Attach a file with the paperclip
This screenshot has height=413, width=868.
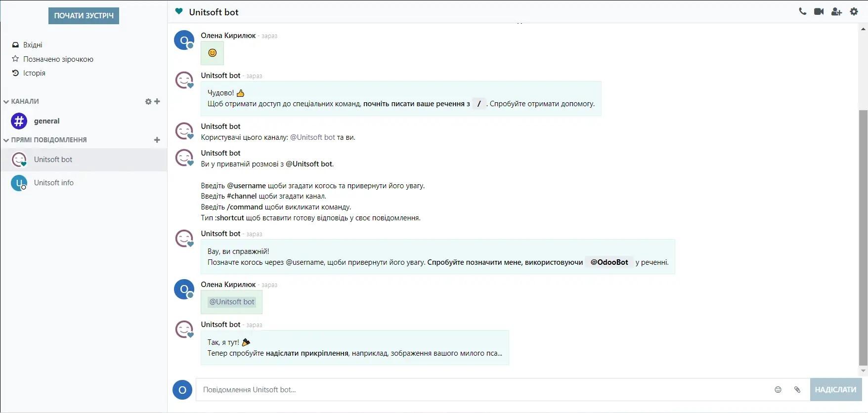[x=797, y=390]
